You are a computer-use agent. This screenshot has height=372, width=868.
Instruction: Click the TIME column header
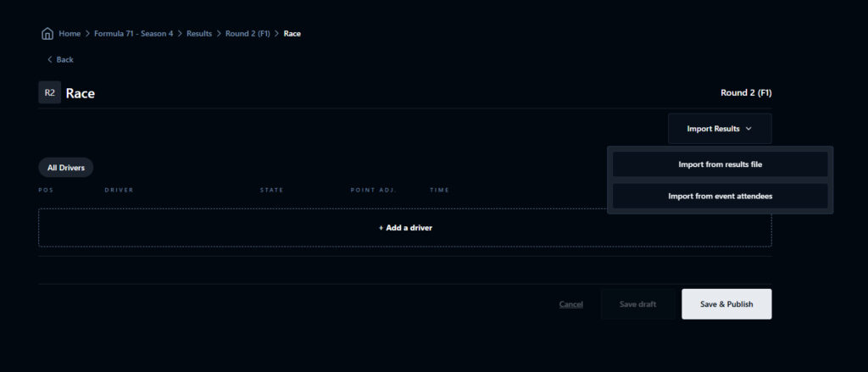click(x=439, y=190)
